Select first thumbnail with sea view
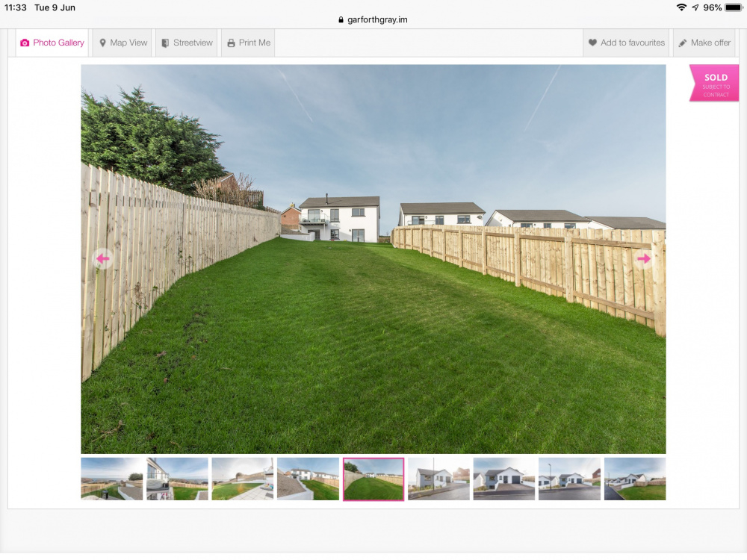This screenshot has width=747, height=560. pyautogui.click(x=112, y=479)
